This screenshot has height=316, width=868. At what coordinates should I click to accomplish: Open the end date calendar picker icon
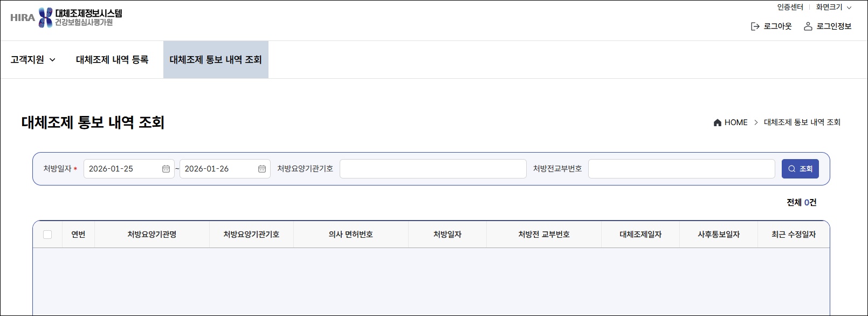(x=262, y=169)
